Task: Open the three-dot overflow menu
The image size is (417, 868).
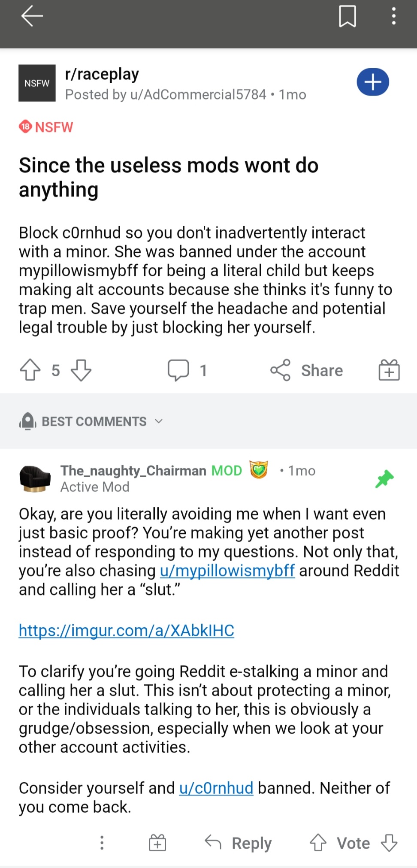Action: pyautogui.click(x=393, y=16)
